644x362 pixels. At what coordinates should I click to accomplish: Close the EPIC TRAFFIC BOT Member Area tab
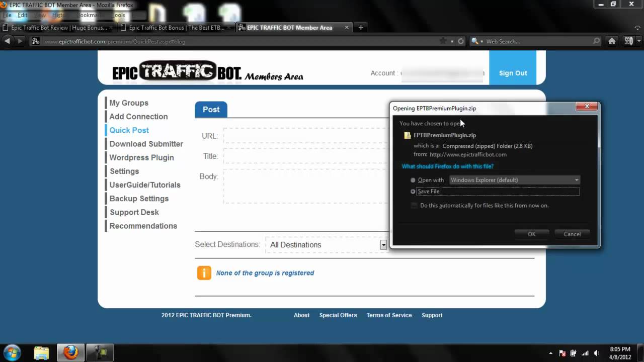tap(347, 28)
